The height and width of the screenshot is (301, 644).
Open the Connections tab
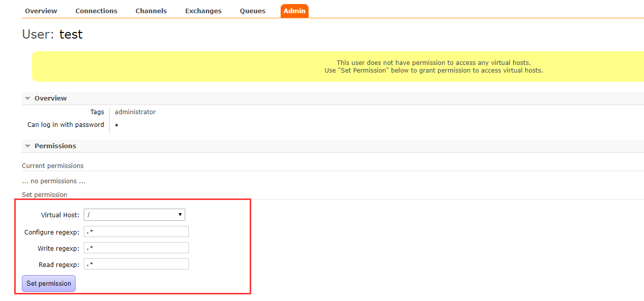pos(96,11)
